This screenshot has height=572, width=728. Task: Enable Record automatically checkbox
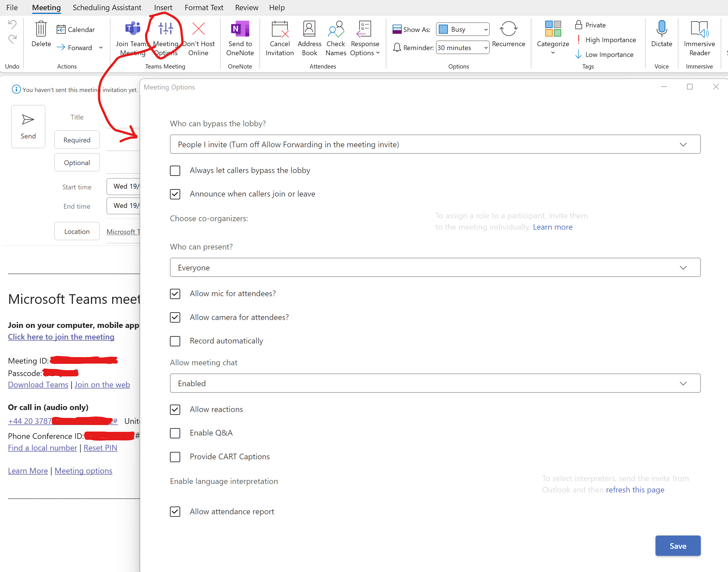[175, 341]
